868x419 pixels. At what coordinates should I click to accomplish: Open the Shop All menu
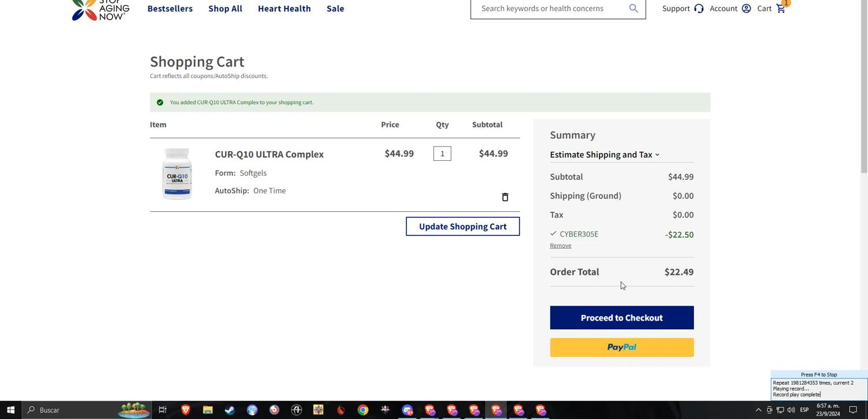pos(225,9)
